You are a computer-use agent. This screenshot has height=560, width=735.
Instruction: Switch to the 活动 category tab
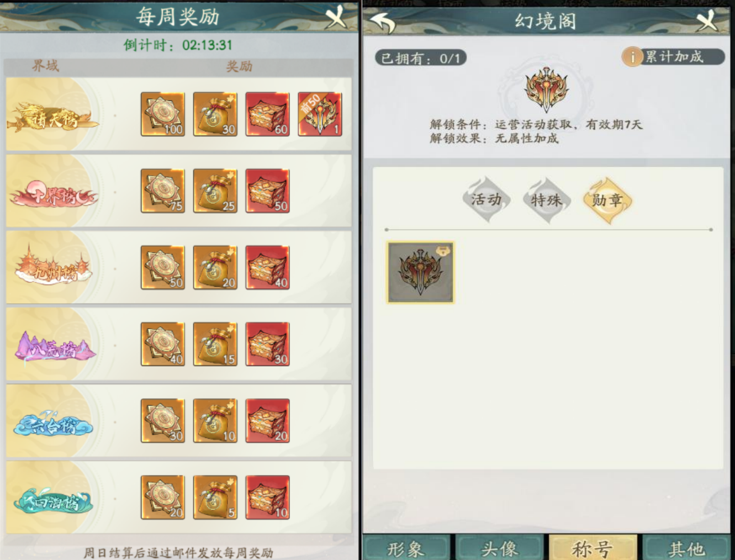(486, 200)
